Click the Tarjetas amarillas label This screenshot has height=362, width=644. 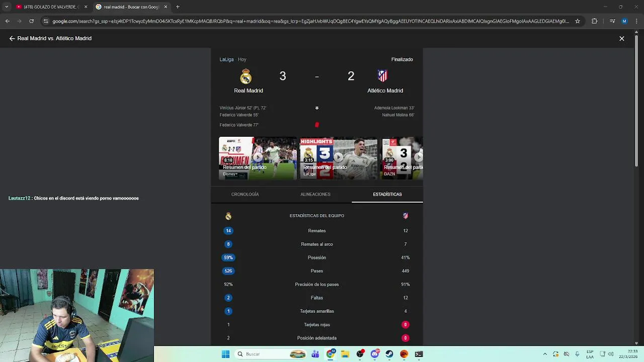(317, 311)
